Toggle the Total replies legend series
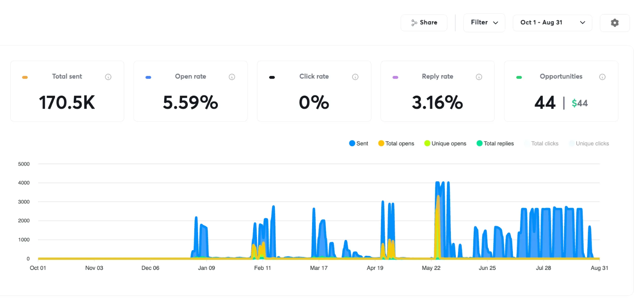 click(x=495, y=143)
